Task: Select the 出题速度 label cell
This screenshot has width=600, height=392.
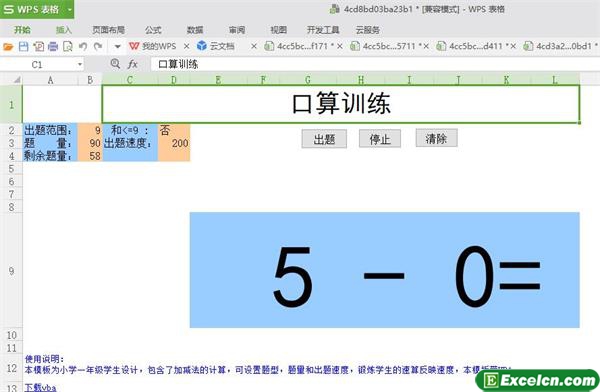Action: coord(130,143)
